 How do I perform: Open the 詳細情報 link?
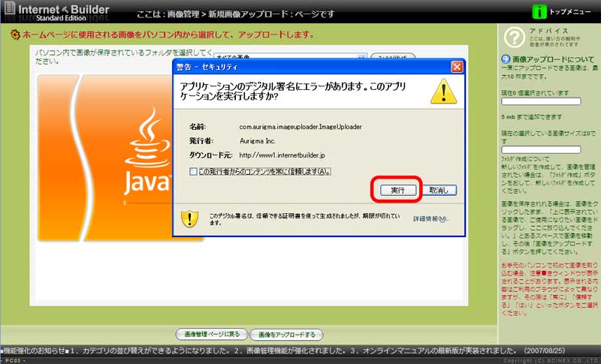click(430, 218)
